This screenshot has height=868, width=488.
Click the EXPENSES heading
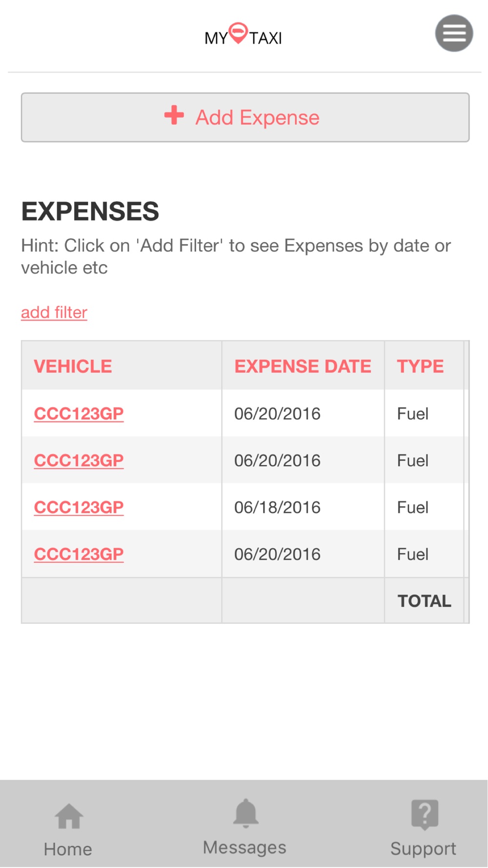click(x=90, y=211)
